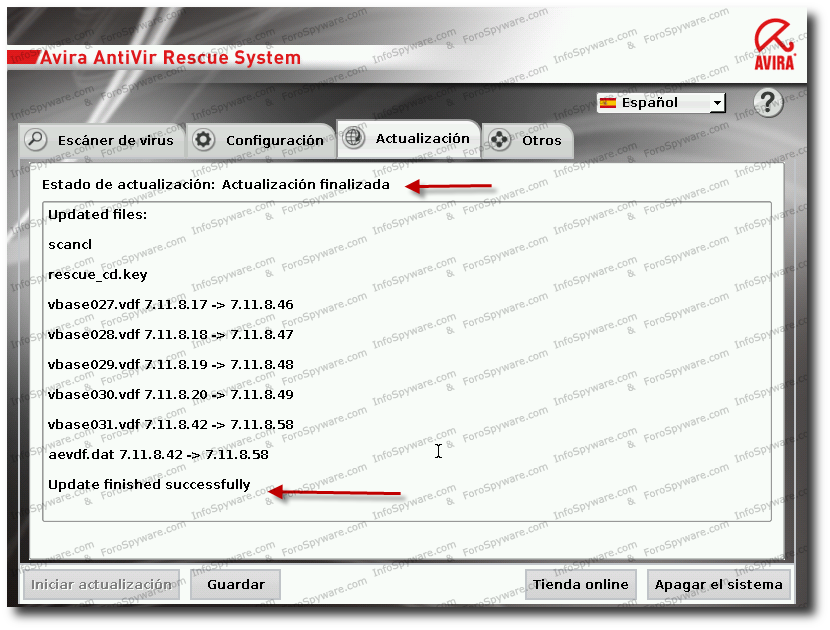
Task: Click the vbase030.vdf update line
Action: 170,394
